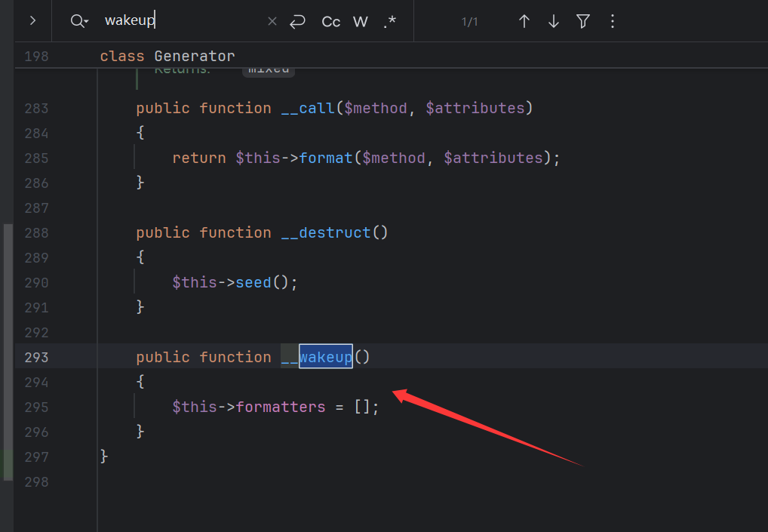Clear the search text with X

[272, 22]
